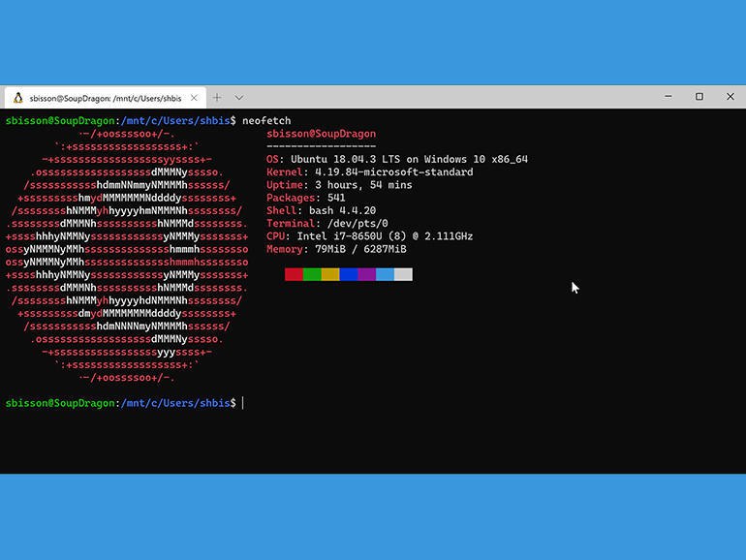Screen dimensions: 746x560
Task: Click the 'Packages: 541' line
Action: (306, 198)
